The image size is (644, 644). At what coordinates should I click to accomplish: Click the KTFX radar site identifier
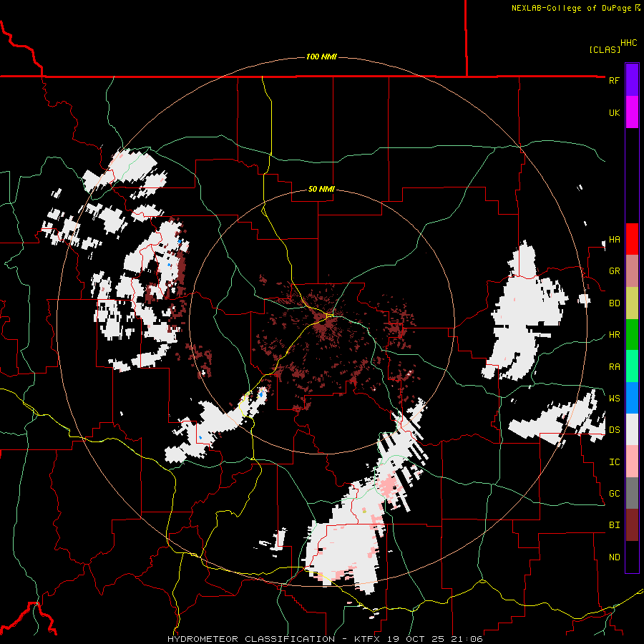click(x=368, y=639)
